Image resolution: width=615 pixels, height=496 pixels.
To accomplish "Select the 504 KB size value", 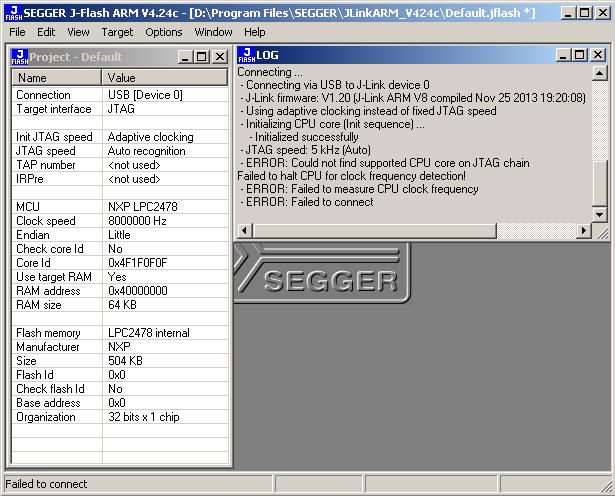I will pos(125,361).
